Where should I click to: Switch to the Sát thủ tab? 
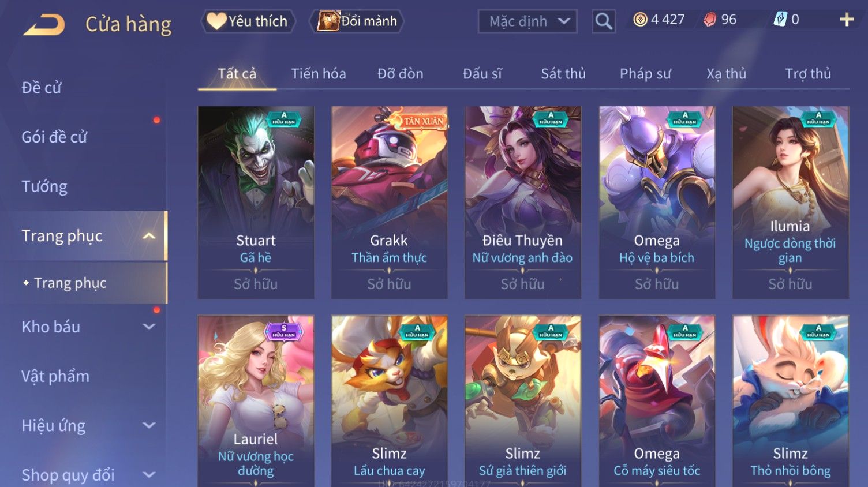pos(563,74)
